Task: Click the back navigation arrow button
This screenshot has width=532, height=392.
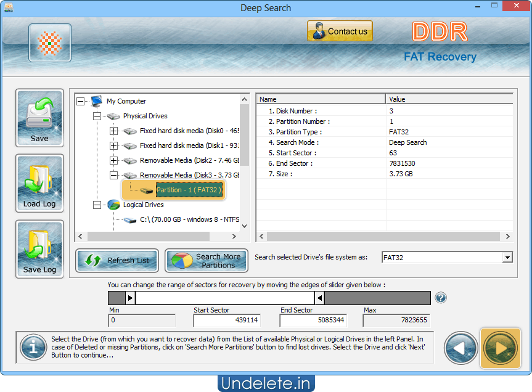Action: [x=460, y=348]
